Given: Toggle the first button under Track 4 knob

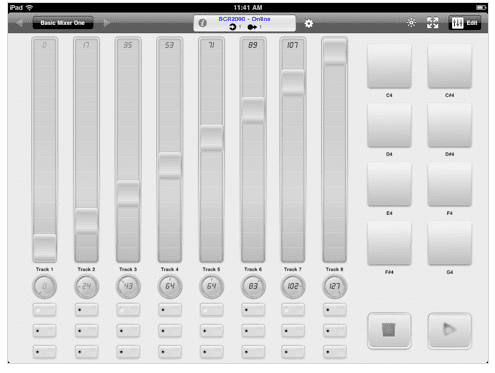Looking at the screenshot, I should click(170, 310).
